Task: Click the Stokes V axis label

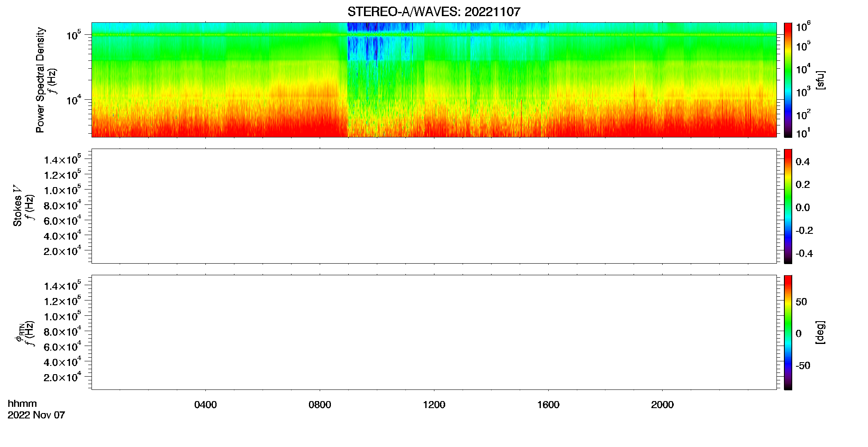Action: tap(18, 206)
